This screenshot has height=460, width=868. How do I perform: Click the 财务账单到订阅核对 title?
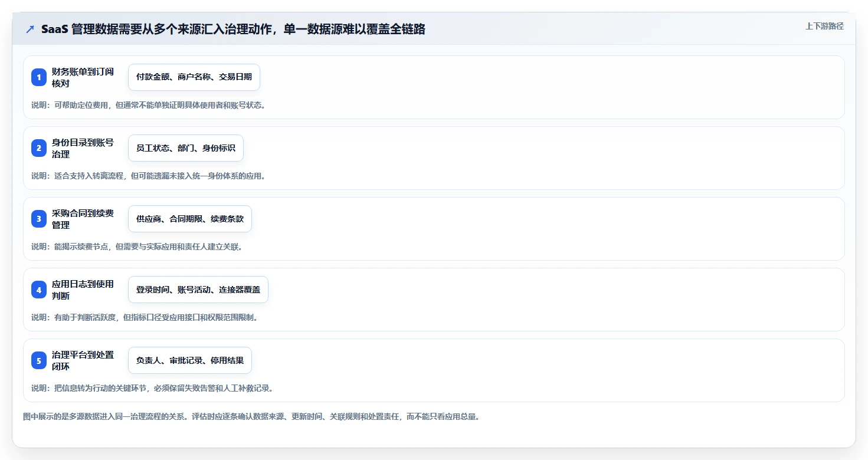pos(83,77)
